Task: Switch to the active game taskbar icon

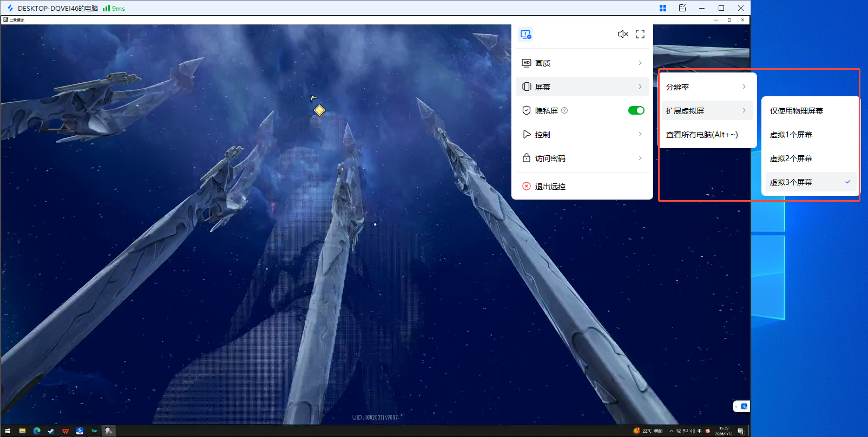Action: 109,431
